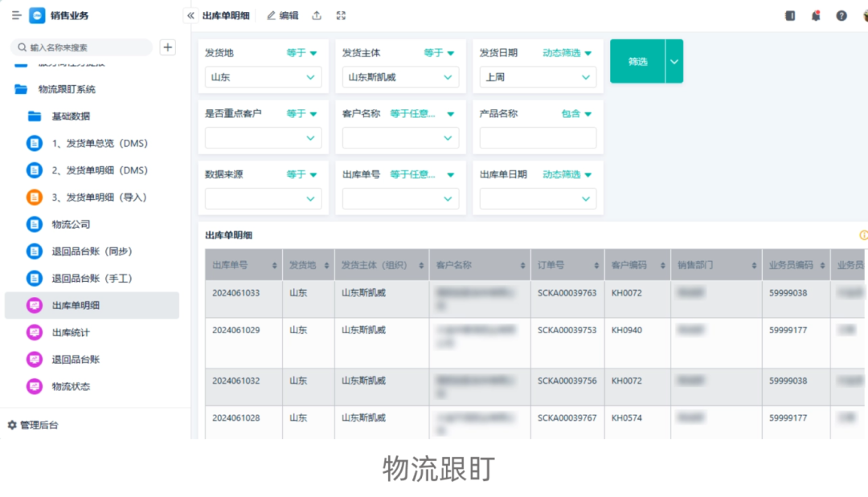Toggle fullscreen view icon

pyautogui.click(x=341, y=15)
